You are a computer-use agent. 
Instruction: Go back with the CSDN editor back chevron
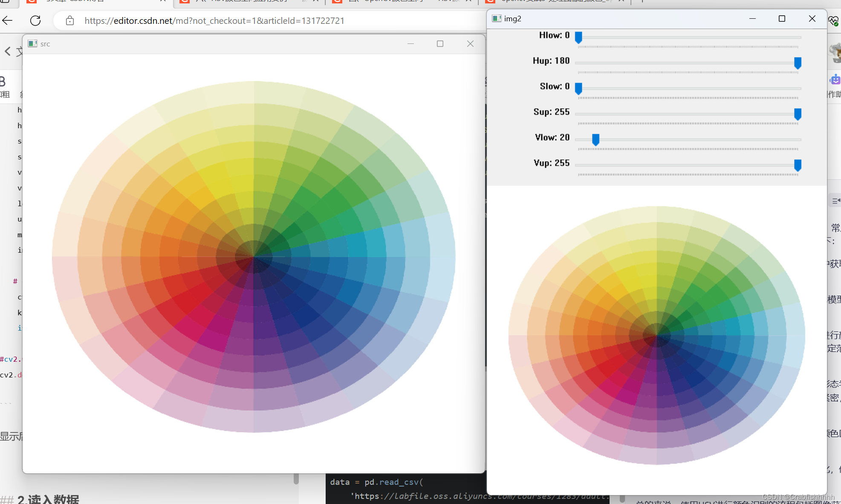coord(8,52)
